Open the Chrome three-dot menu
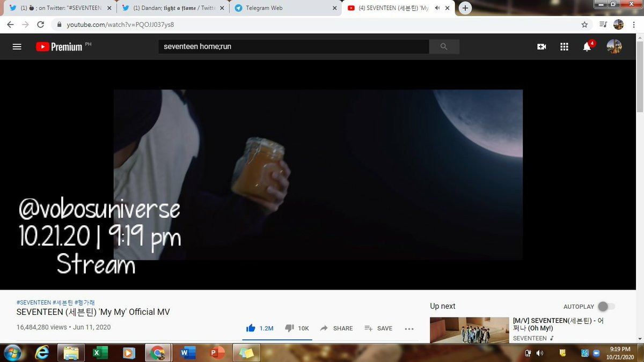The image size is (644, 362). coord(633,24)
